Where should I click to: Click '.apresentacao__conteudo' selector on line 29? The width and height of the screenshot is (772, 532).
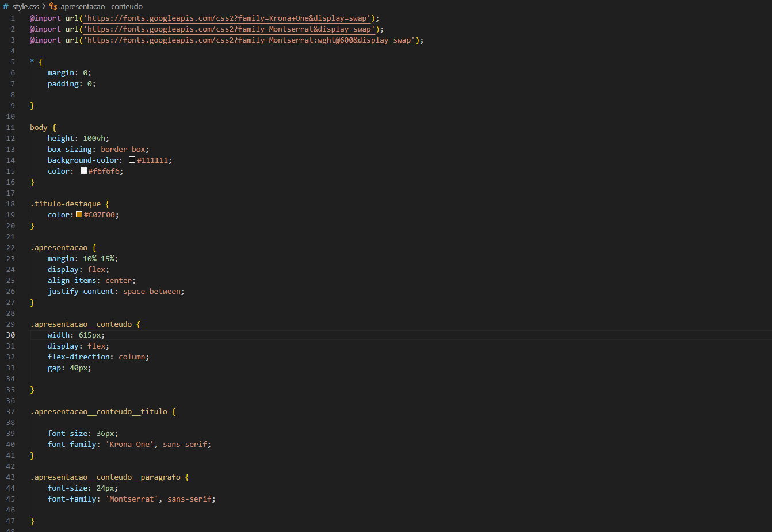point(81,324)
